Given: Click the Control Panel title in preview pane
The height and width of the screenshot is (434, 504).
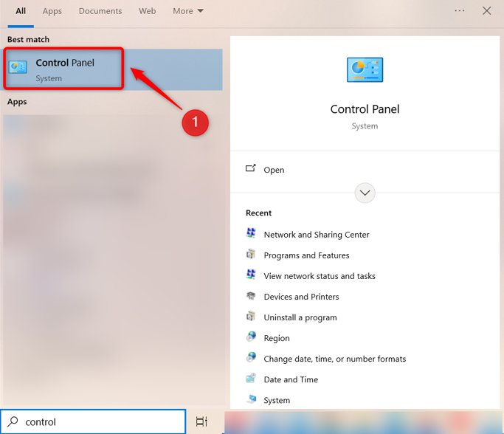Looking at the screenshot, I should tap(365, 109).
